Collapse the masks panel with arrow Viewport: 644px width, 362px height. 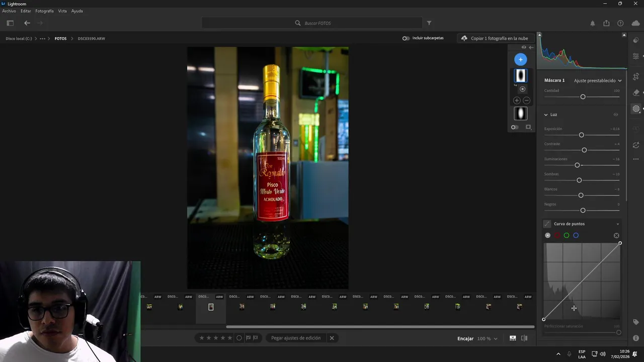click(x=531, y=47)
